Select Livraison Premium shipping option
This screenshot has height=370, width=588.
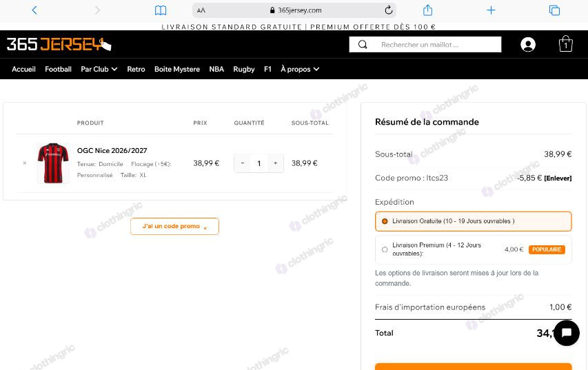(x=474, y=249)
